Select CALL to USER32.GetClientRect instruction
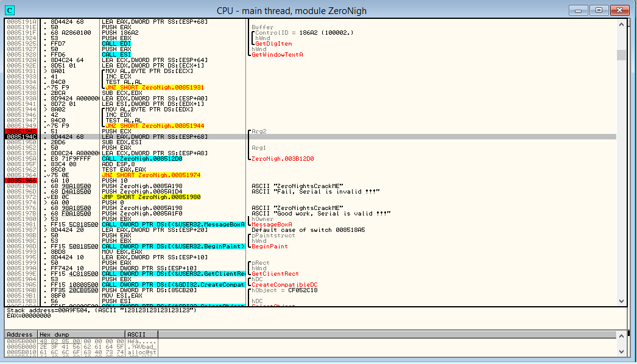Viewport: 637px width, 364px height. click(173, 274)
